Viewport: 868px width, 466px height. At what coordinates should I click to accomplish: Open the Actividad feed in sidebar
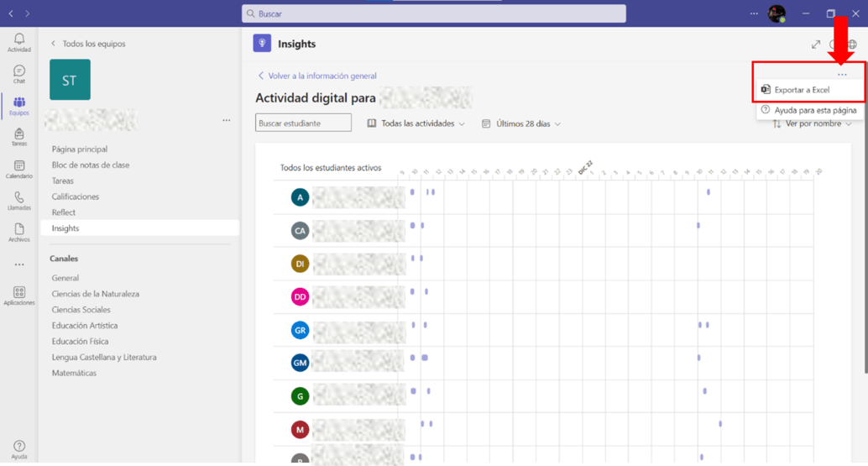(18, 42)
